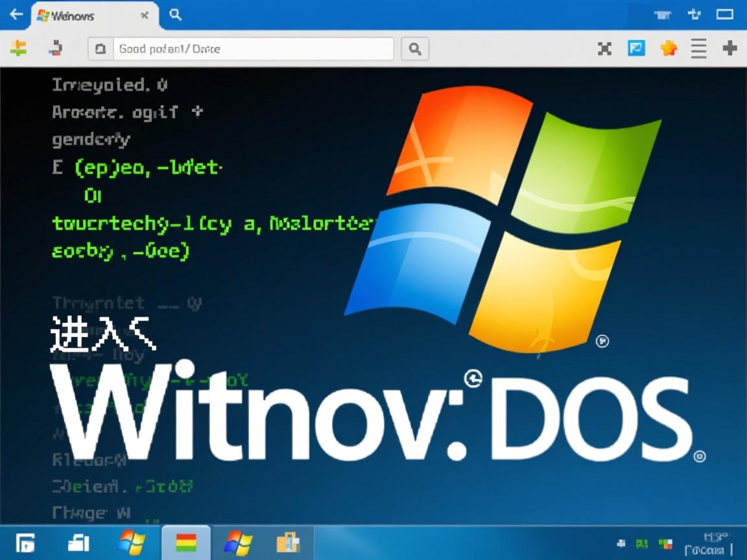747x560 pixels.
Task: Click the printer icon in the title bar
Action: pos(662,13)
